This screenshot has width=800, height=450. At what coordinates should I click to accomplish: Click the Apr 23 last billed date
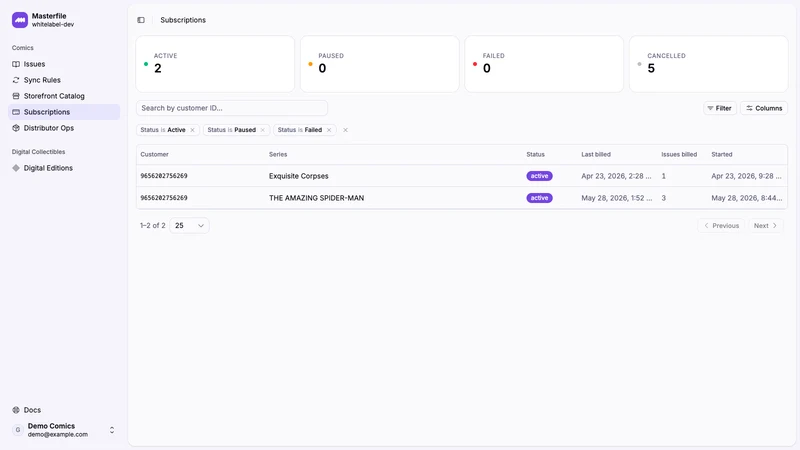[x=616, y=176]
